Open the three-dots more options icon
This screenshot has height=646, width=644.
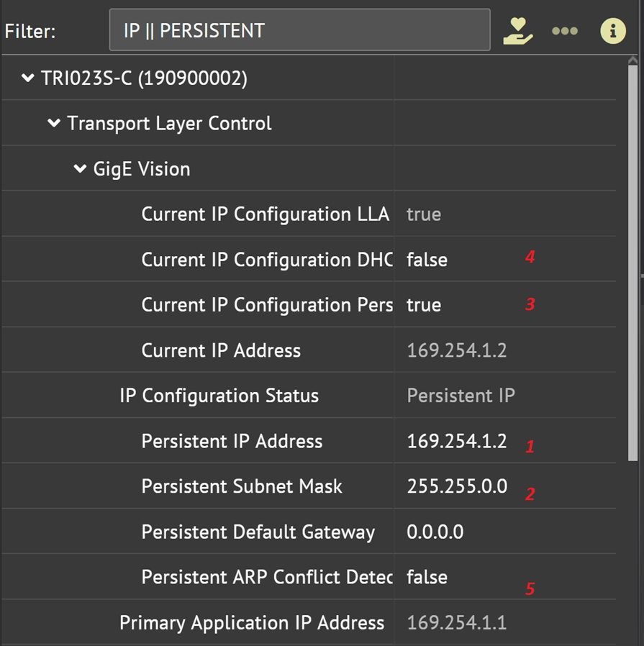click(x=565, y=31)
